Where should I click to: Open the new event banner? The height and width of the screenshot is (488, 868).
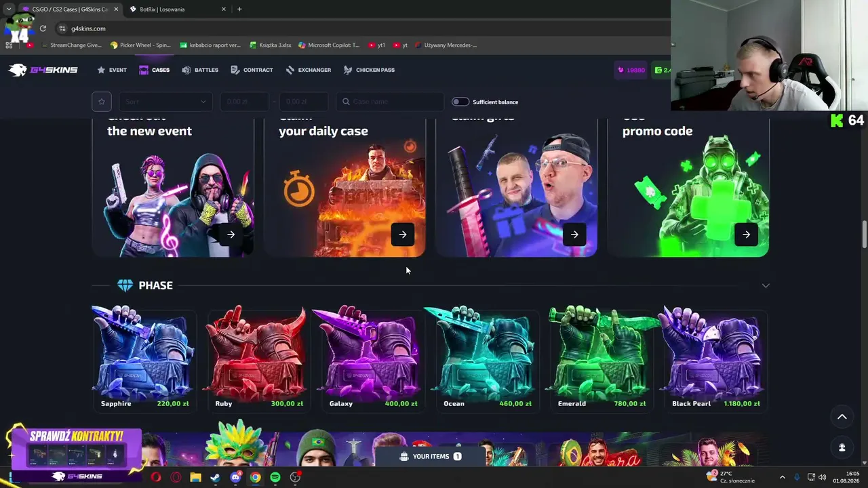click(x=173, y=188)
